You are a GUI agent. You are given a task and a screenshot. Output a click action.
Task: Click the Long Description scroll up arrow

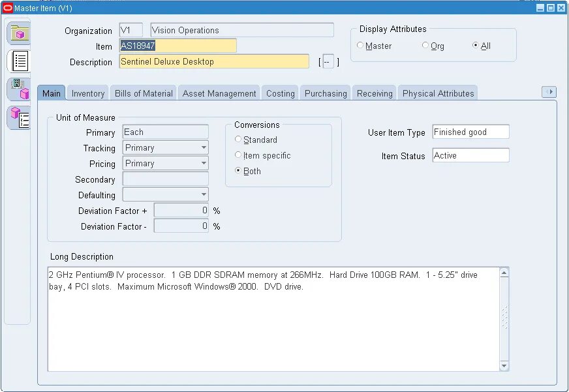coord(504,273)
